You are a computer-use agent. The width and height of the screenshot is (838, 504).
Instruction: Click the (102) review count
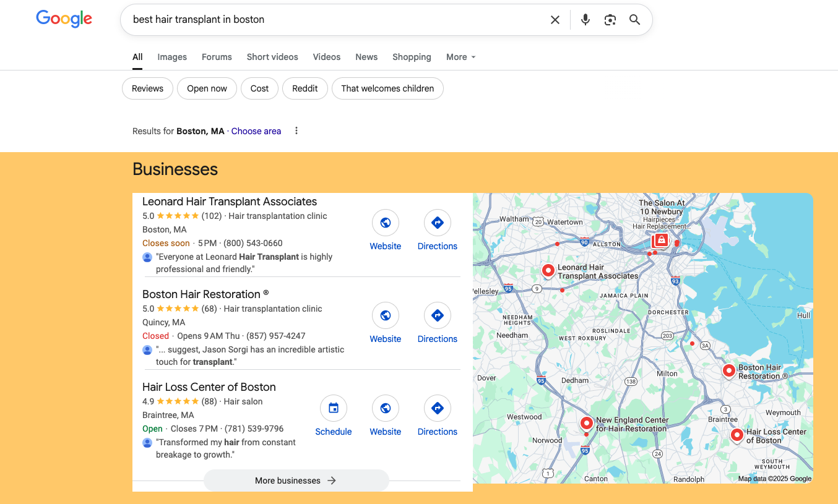tap(212, 216)
